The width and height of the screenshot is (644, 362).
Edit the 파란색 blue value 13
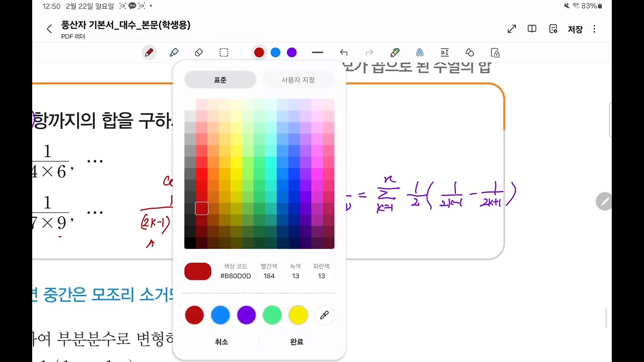click(x=321, y=276)
